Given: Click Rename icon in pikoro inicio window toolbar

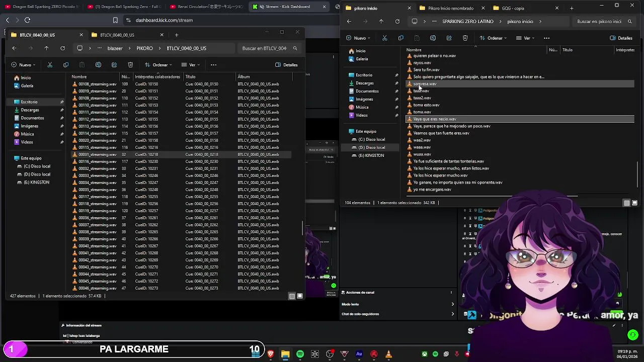Looking at the screenshot, I should (x=433, y=38).
